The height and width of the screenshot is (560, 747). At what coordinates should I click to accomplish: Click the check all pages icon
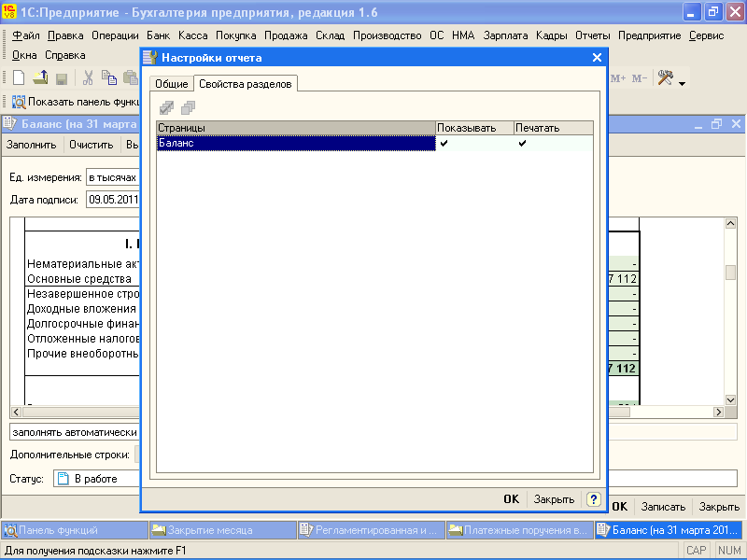click(166, 107)
